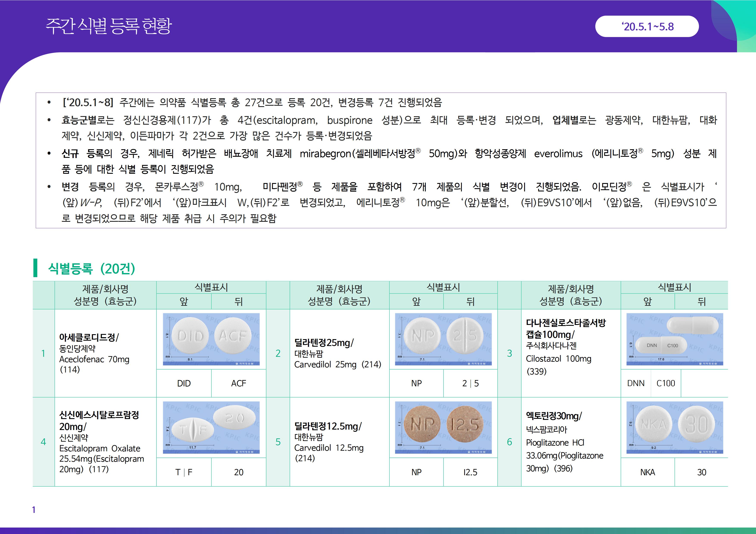Click the DID front marking cell
The image size is (756, 534).
pyautogui.click(x=184, y=383)
